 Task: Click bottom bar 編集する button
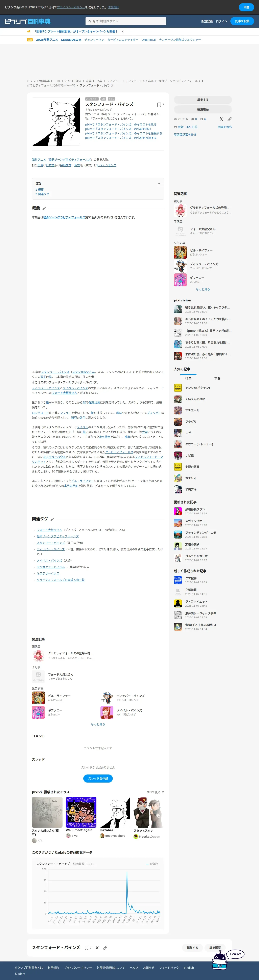192,948
